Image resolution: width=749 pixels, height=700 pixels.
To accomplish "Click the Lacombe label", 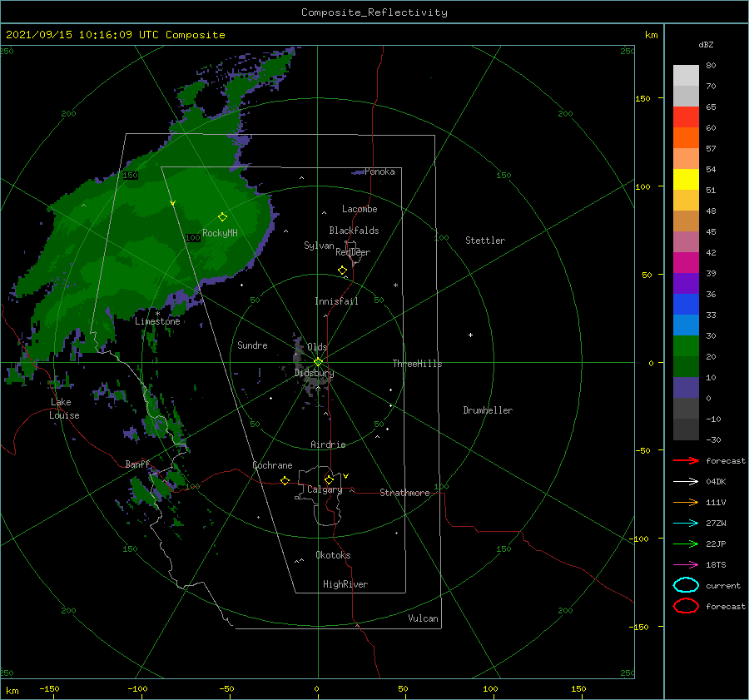I will click(x=360, y=209).
